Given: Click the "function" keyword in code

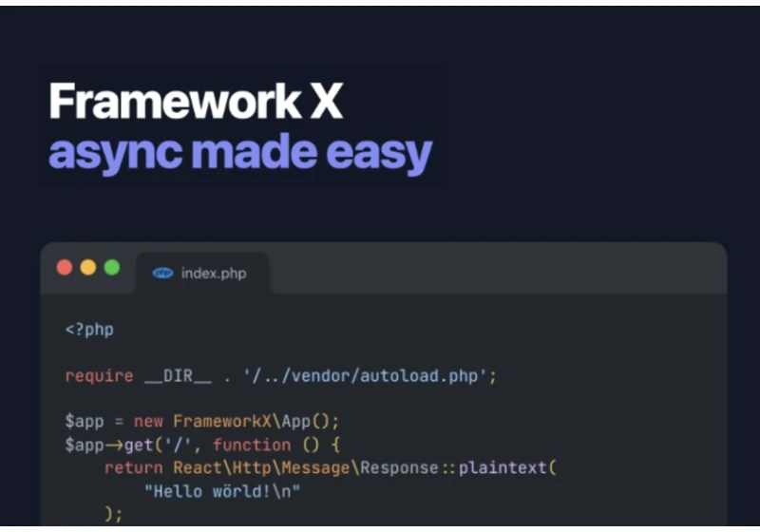Looking at the screenshot, I should (252, 445).
